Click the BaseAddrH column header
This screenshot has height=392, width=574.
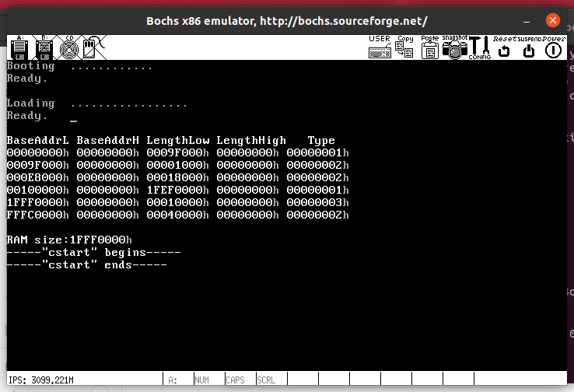[107, 140]
